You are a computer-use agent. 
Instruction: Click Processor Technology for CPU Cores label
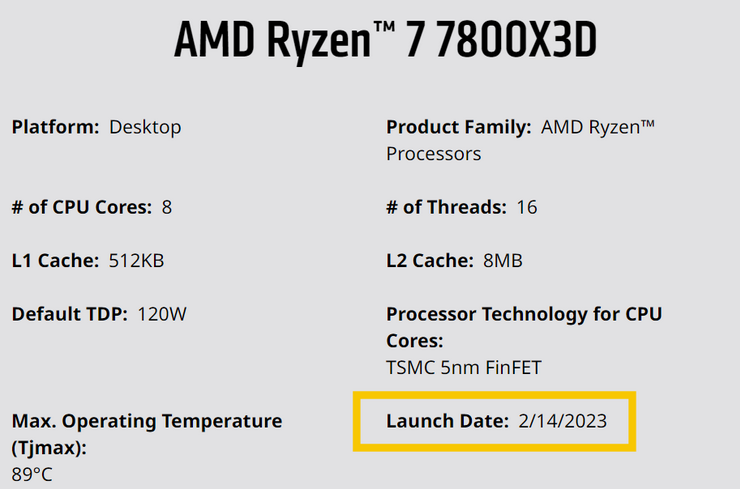click(x=524, y=327)
